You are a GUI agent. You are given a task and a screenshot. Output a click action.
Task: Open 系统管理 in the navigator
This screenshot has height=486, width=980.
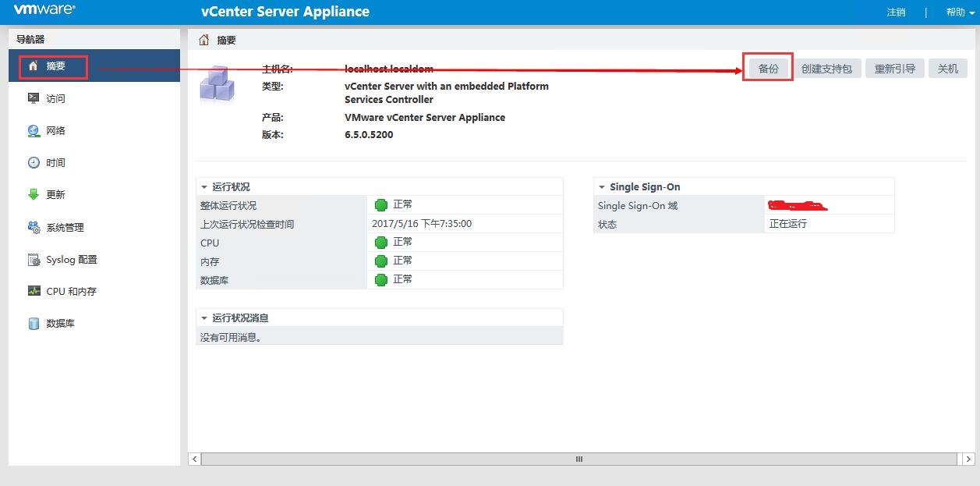tap(94, 227)
